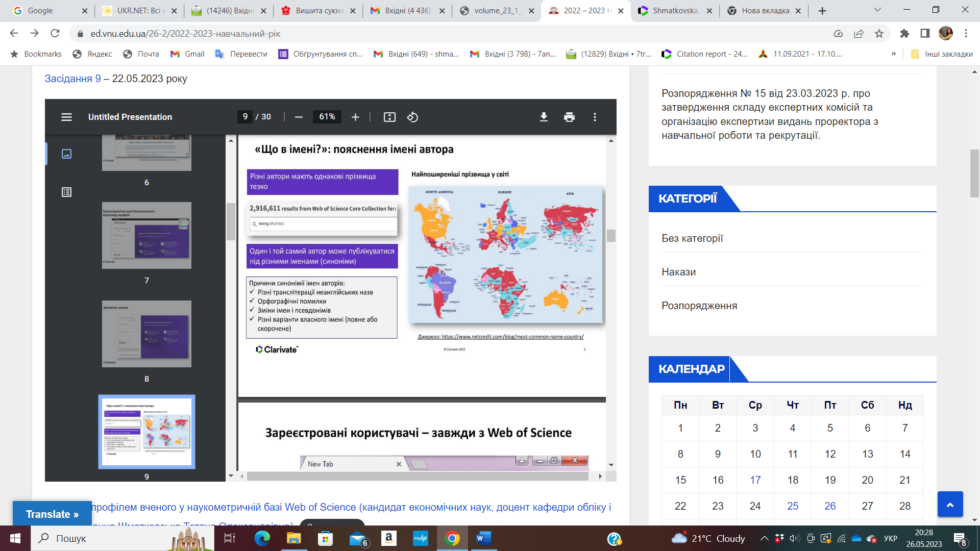Toggle the viewer sidebar with the hamburger icon
Viewport: 980px width, 551px height.
(x=66, y=117)
